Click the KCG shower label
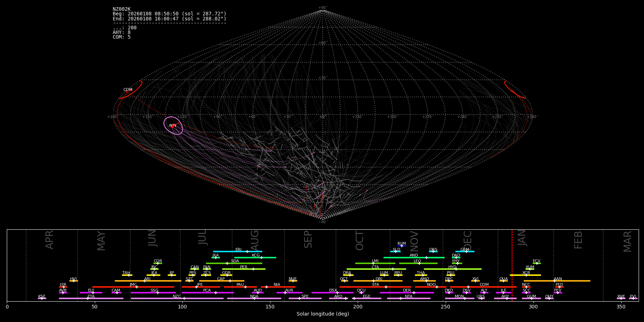The height and width of the screenshot is (322, 644). point(256,255)
